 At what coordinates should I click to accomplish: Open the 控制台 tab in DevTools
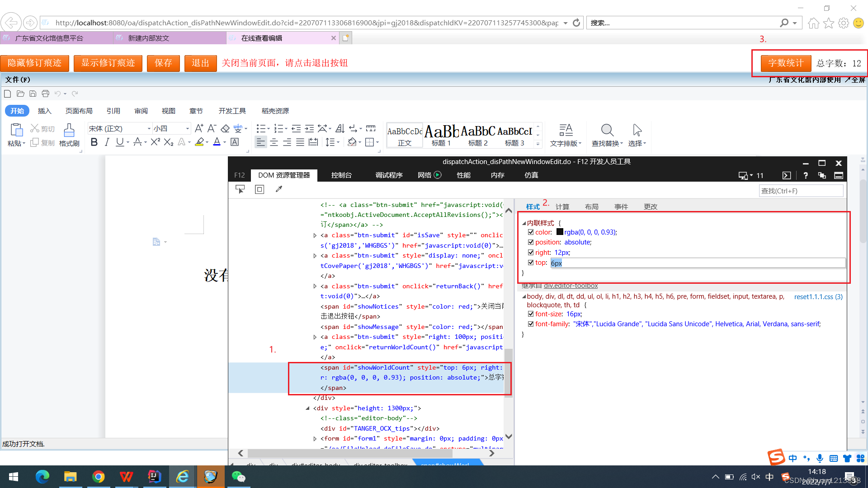pyautogui.click(x=341, y=175)
